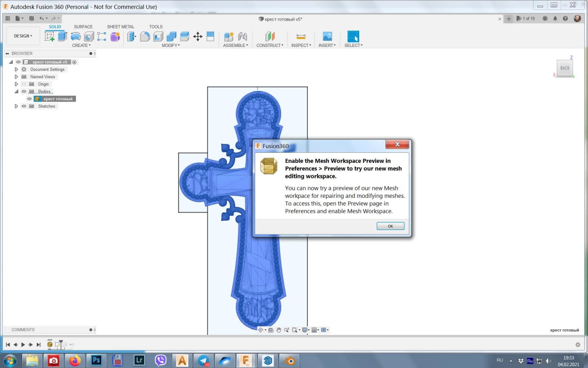Toggle visibility of the Sketches folder
Viewport: 588px width, 368px height.
(24, 106)
